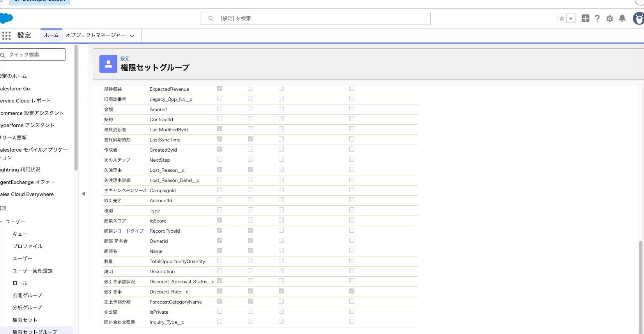Toggle first checkbox in IsPrivate row

(x=219, y=311)
